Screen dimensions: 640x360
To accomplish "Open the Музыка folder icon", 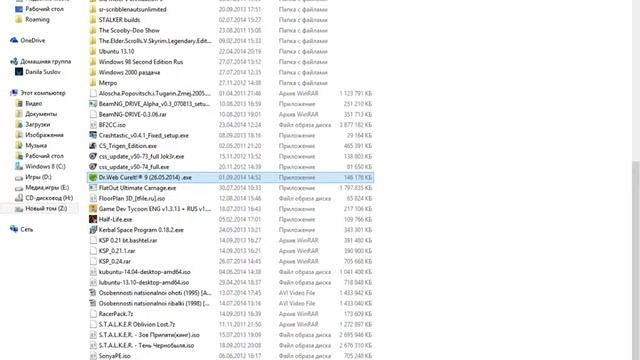I will click(19, 145).
